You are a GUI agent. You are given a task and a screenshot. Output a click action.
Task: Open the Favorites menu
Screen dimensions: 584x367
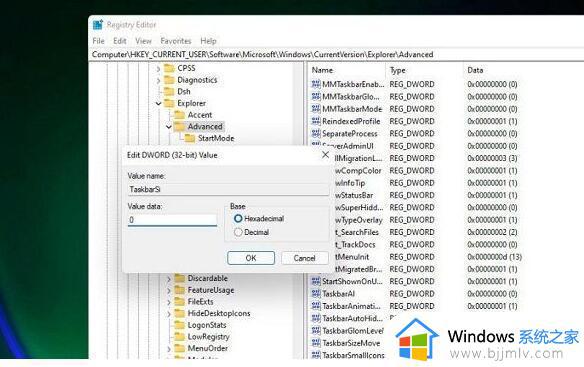tap(176, 41)
